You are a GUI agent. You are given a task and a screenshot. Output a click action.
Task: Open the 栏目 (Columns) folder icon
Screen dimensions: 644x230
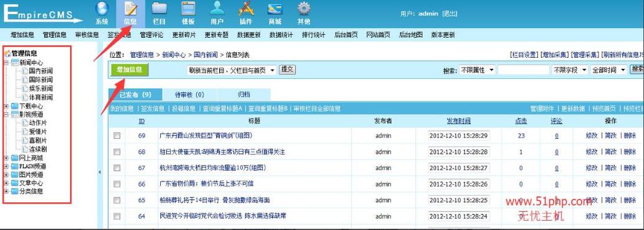160,13
